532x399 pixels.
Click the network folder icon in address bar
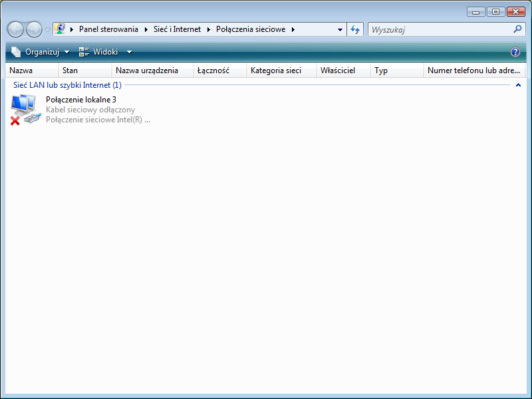[60, 29]
